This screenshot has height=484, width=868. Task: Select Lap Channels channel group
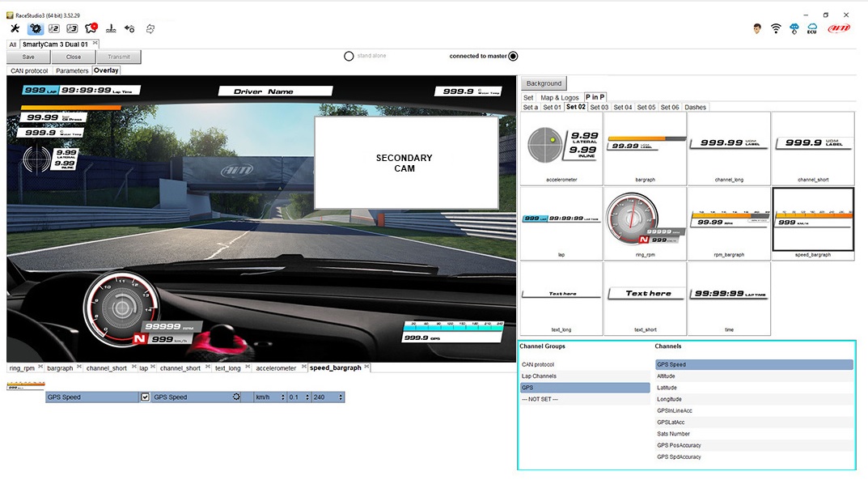[585, 376]
